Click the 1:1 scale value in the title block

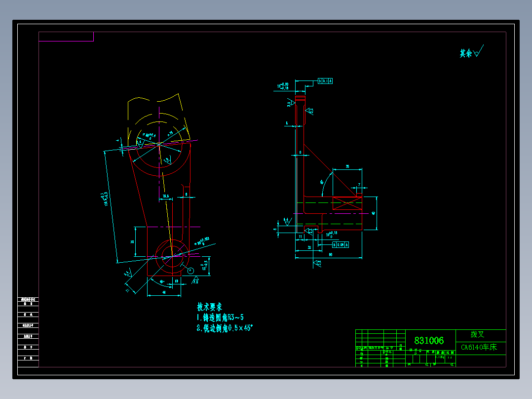450,357
